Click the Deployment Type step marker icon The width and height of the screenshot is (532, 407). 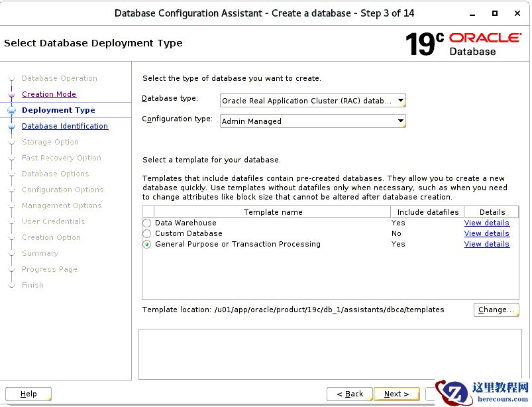tap(11, 110)
